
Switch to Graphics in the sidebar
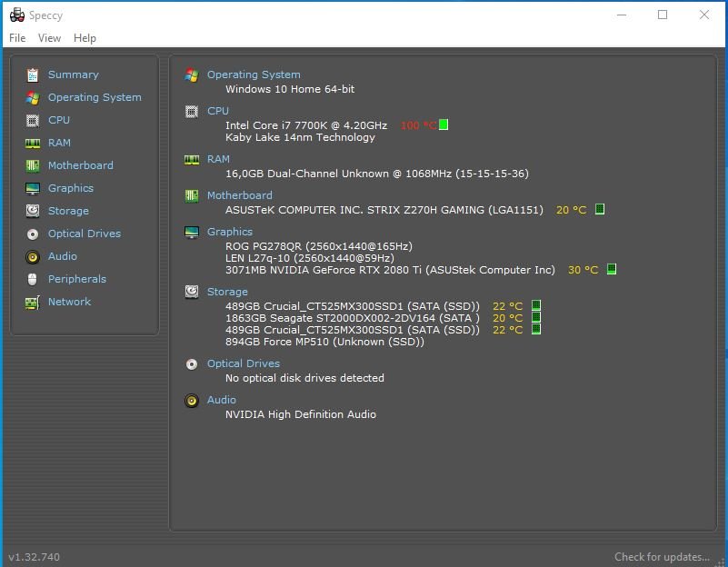pos(71,188)
